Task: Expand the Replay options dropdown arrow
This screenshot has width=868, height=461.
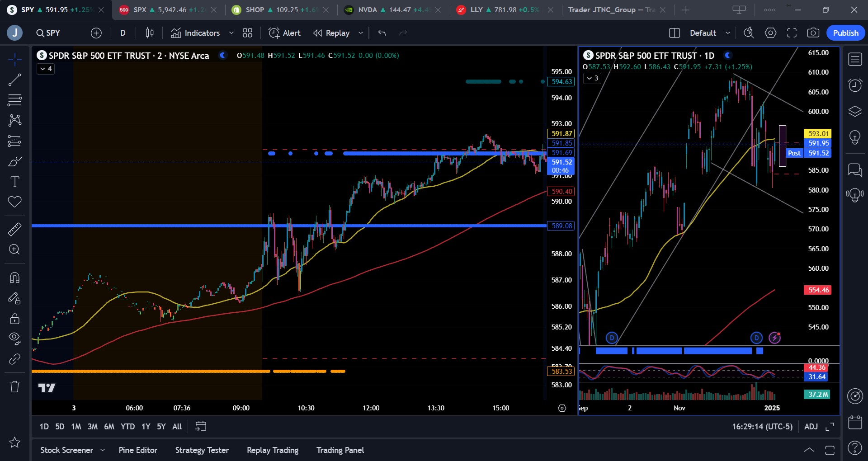Action: pyautogui.click(x=361, y=33)
